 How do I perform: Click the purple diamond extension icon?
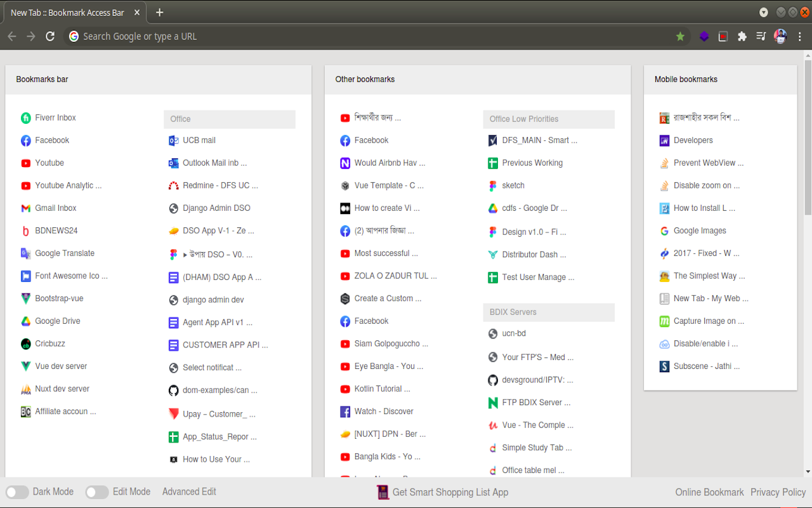tap(704, 36)
